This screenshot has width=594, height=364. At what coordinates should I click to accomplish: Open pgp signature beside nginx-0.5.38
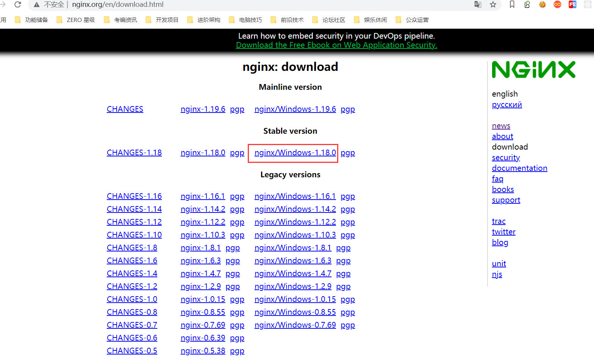(x=237, y=351)
